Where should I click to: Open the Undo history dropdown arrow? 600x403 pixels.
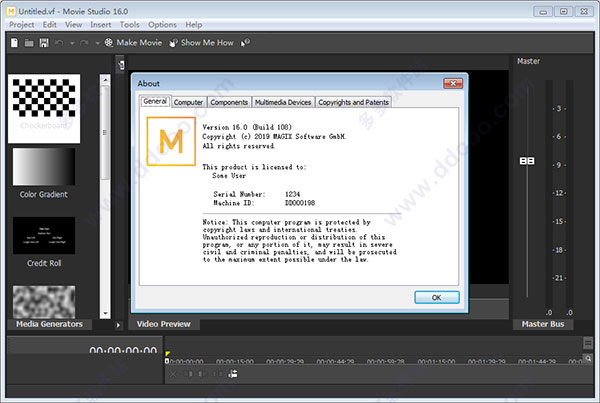click(x=72, y=43)
